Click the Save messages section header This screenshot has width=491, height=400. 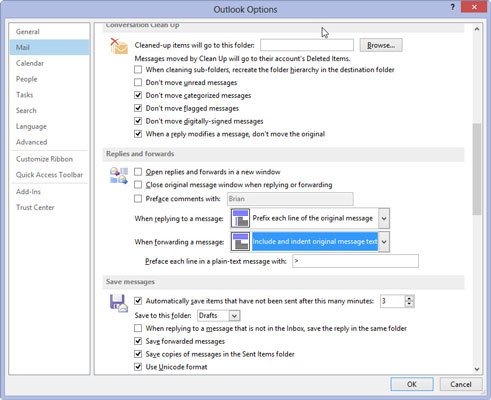point(283,282)
